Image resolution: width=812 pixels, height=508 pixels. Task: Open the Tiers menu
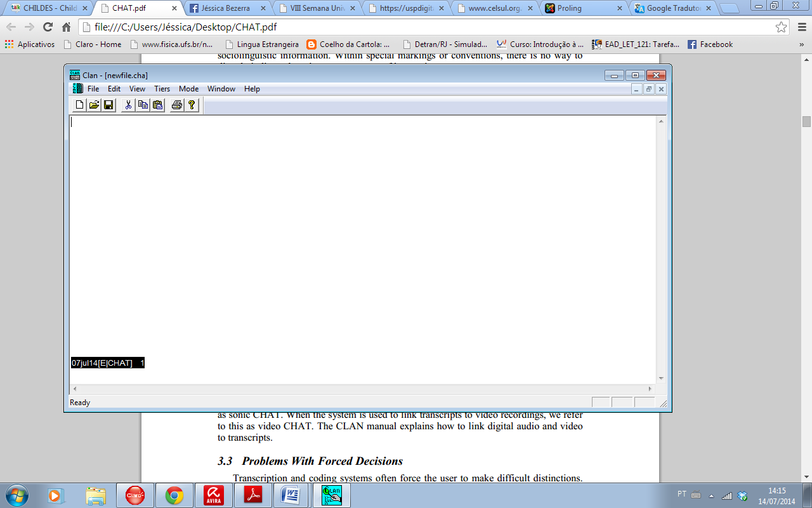[162, 89]
